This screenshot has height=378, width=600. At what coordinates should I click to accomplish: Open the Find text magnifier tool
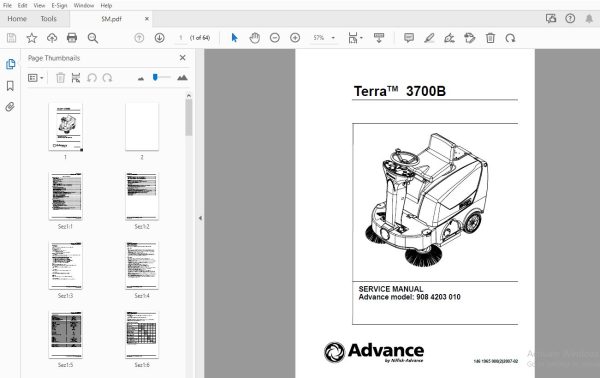click(93, 38)
